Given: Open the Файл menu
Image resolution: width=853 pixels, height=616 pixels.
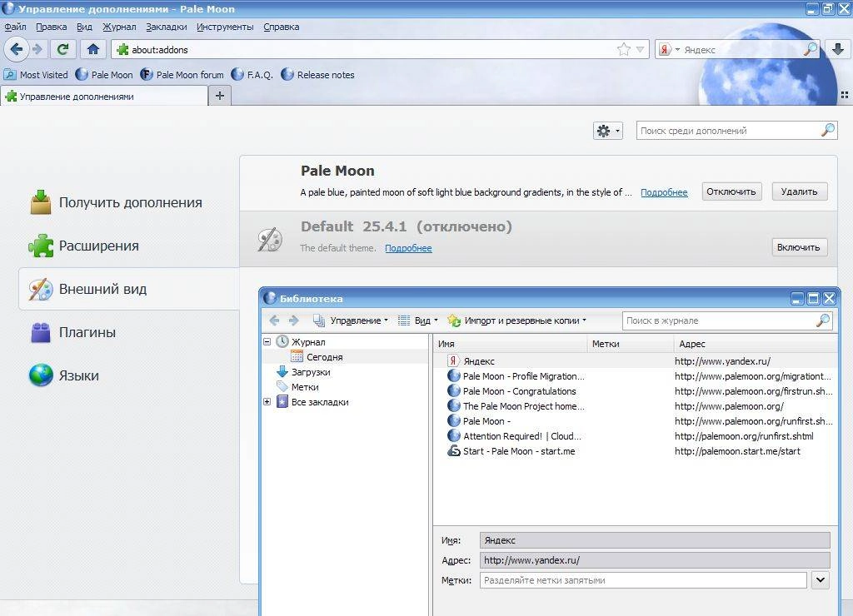Looking at the screenshot, I should pyautogui.click(x=15, y=27).
